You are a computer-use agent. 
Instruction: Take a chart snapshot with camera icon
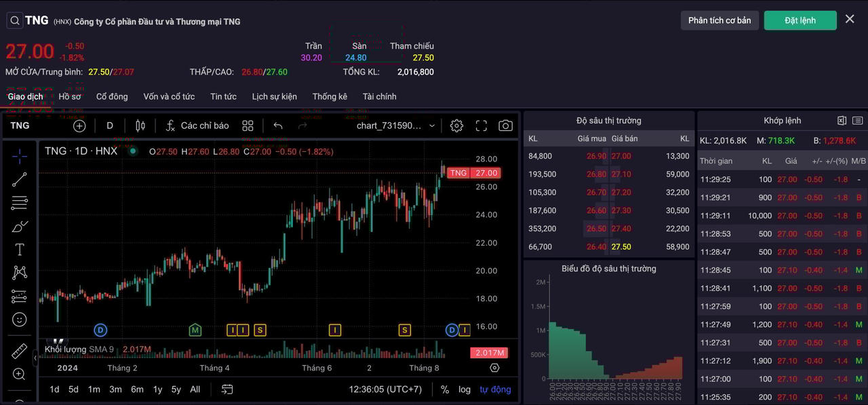505,126
